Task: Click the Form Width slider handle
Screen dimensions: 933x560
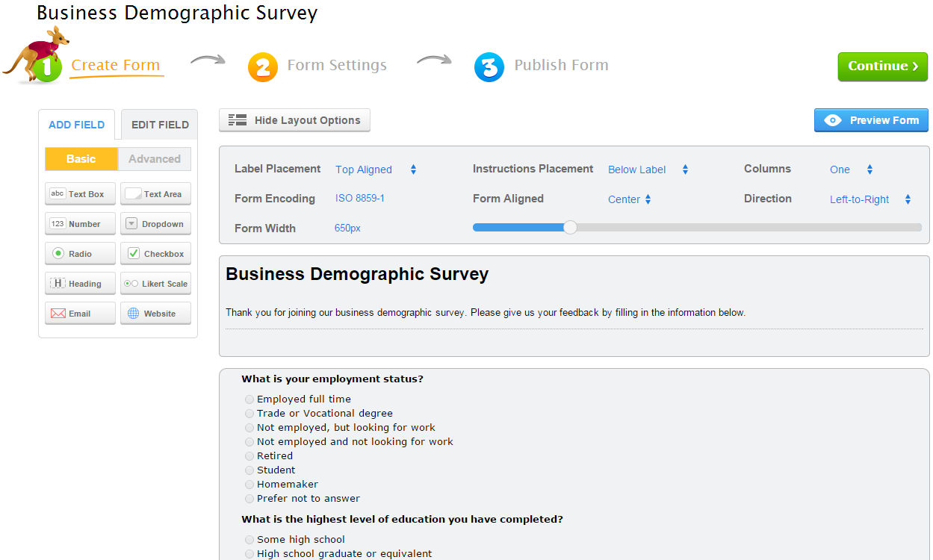Action: click(x=570, y=227)
